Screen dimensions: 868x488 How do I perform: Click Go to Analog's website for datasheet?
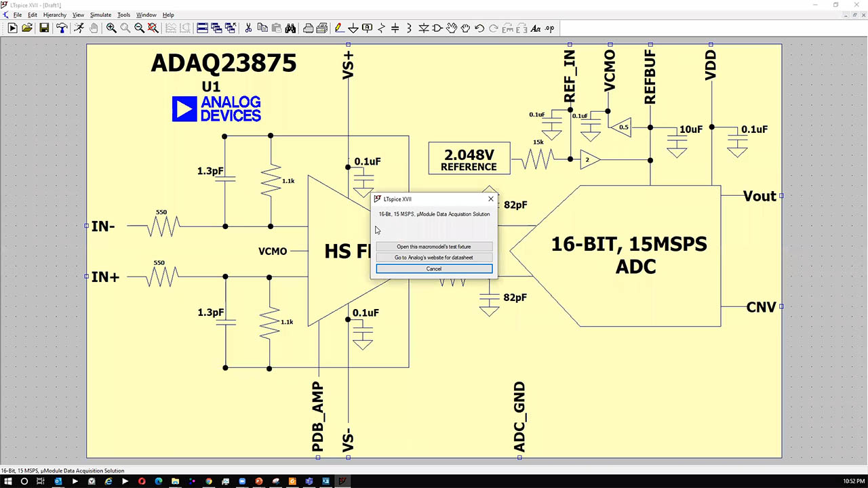(x=434, y=258)
